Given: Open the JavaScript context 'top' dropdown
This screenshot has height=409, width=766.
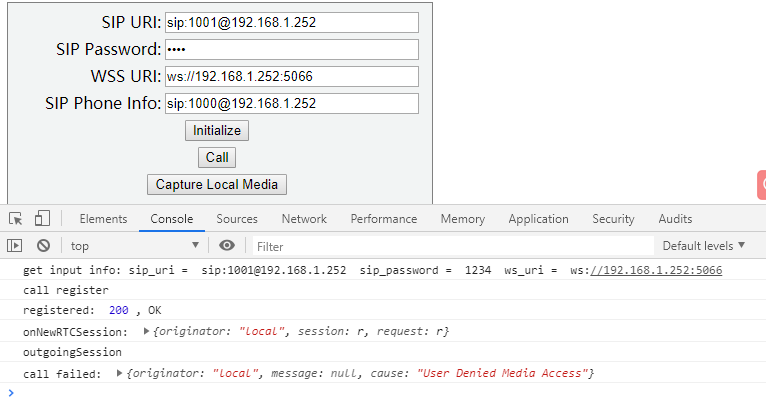Looking at the screenshot, I should tap(134, 246).
